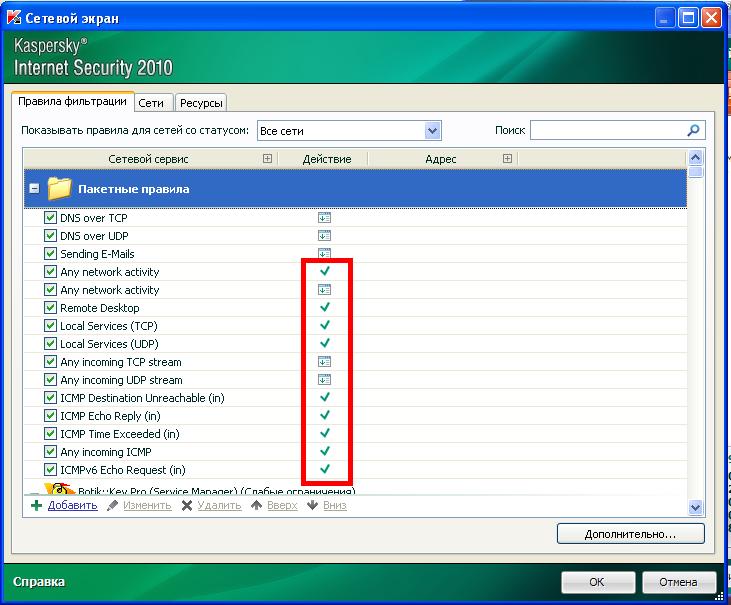The image size is (731, 605).
Task: Expand the Сетевой сервис column plus box
Action: pyautogui.click(x=267, y=158)
